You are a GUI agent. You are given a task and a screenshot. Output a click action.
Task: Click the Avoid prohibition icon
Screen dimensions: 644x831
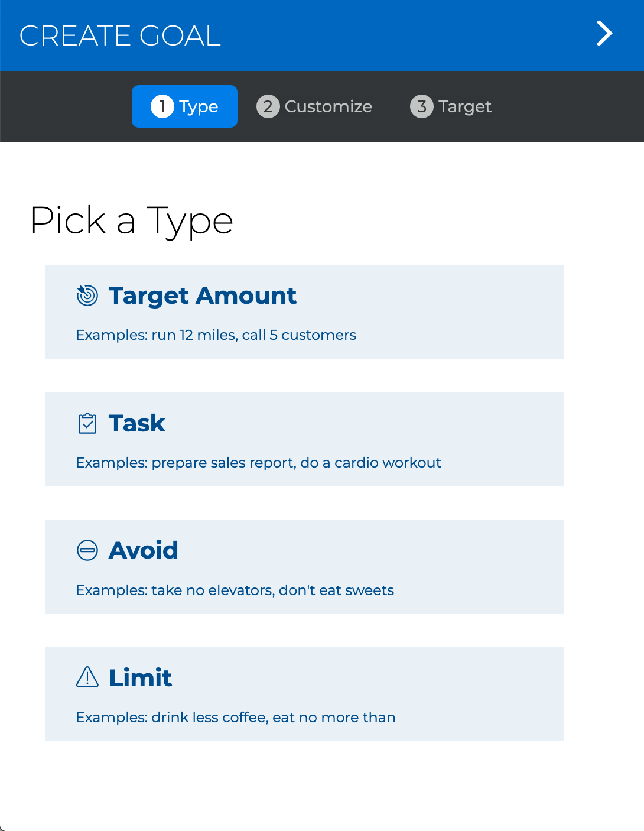pyautogui.click(x=87, y=550)
